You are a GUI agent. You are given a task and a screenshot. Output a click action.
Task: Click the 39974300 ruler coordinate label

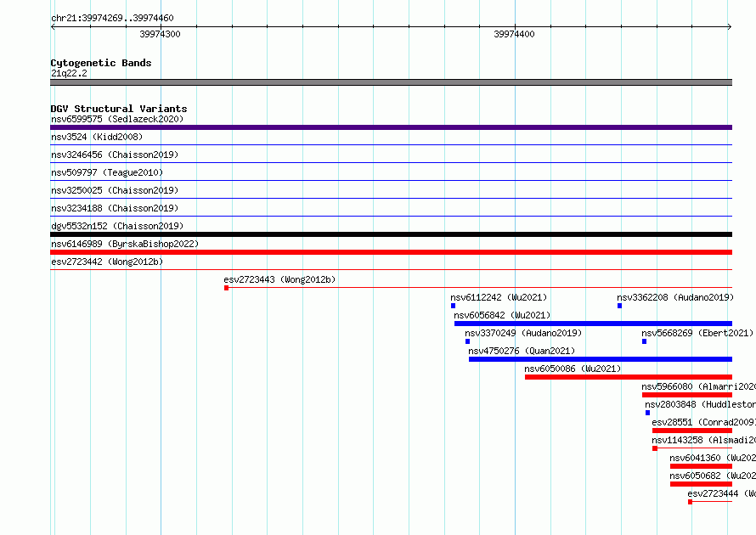pyautogui.click(x=160, y=34)
